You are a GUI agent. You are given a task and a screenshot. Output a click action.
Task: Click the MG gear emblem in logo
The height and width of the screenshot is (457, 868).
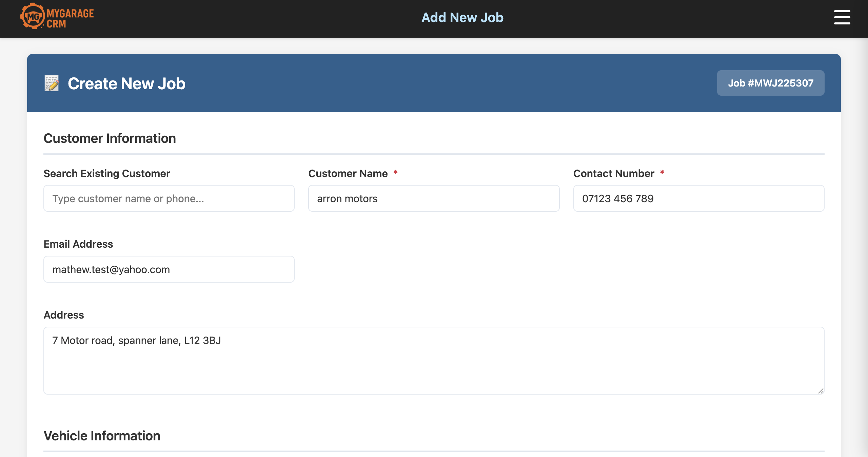coord(33,16)
